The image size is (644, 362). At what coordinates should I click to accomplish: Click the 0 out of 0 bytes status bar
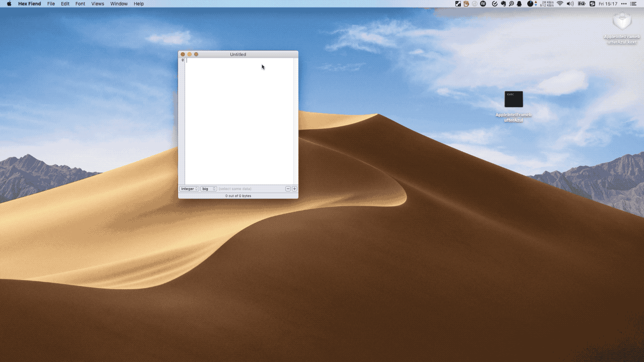click(x=238, y=196)
